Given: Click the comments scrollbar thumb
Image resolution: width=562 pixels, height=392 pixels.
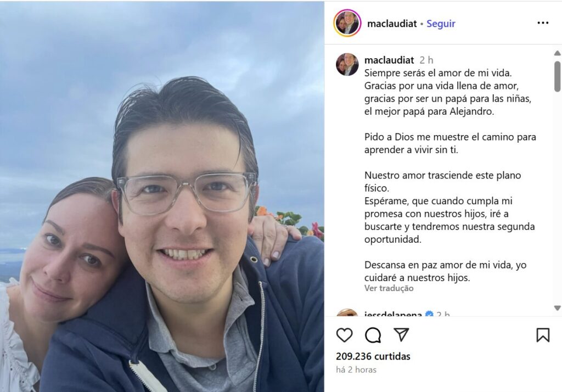Looking at the screenshot, I should [557, 76].
